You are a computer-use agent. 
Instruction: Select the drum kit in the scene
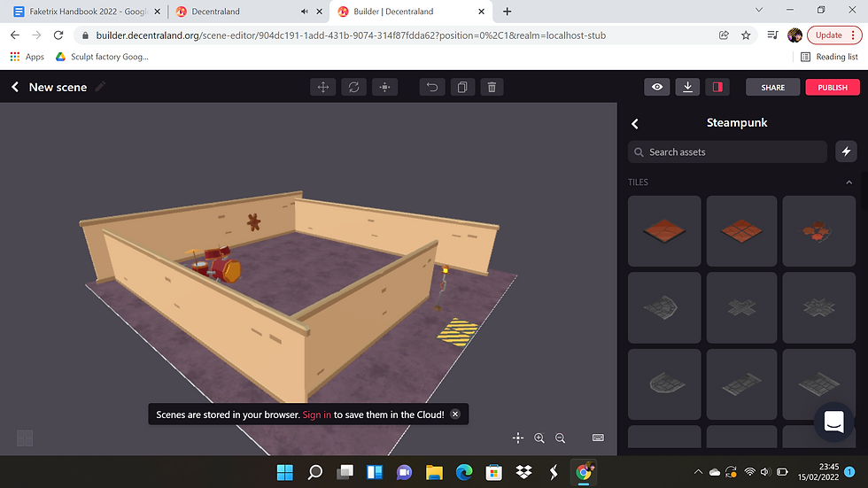[x=216, y=264]
